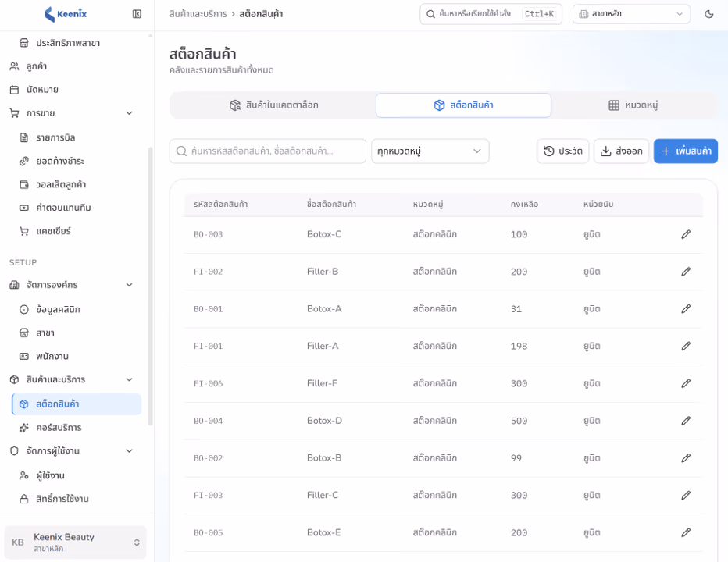The width and height of the screenshot is (728, 562).
Task: Click the สินค้าและบริการ breadcrumb
Action: click(x=198, y=14)
